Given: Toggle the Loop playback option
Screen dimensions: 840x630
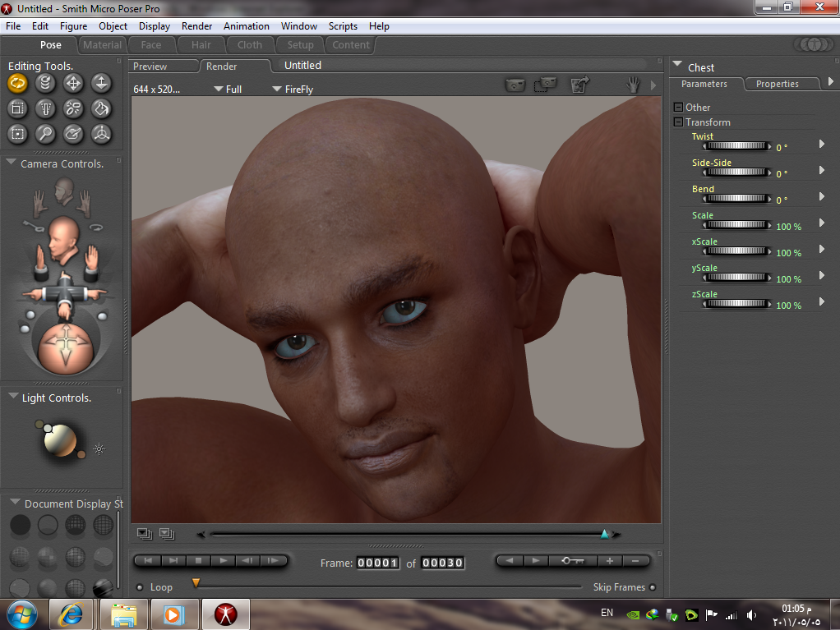Looking at the screenshot, I should (140, 587).
